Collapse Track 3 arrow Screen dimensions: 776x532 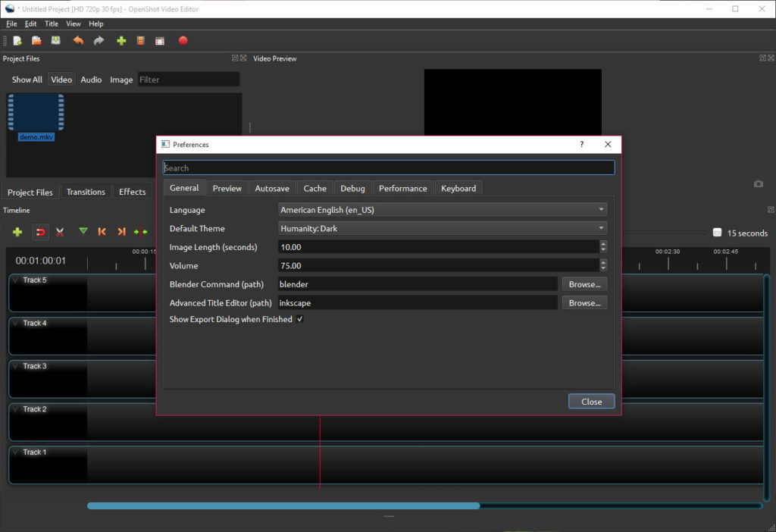click(16, 366)
